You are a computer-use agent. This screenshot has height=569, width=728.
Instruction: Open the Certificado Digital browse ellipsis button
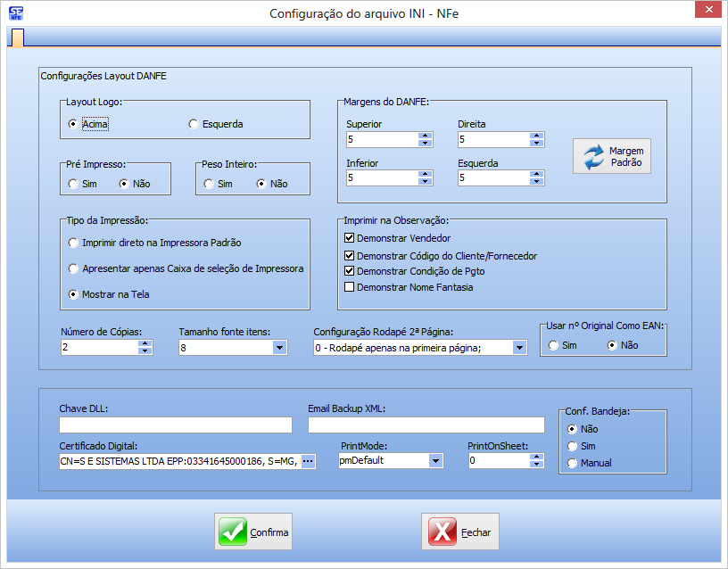308,461
